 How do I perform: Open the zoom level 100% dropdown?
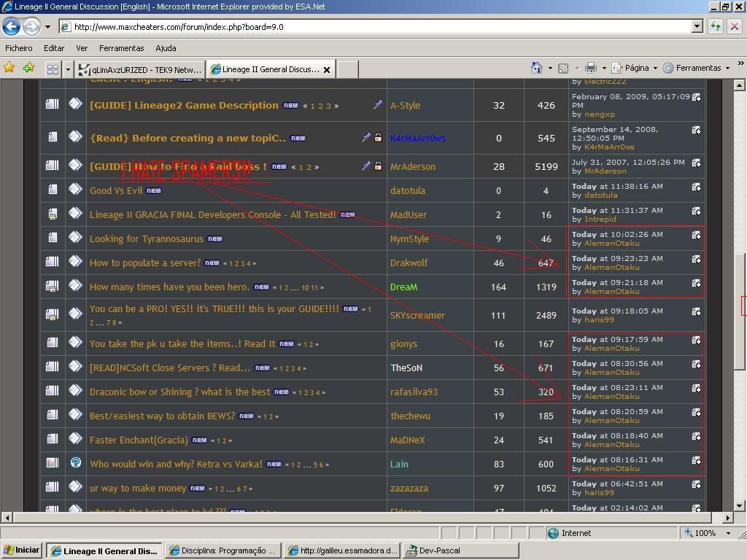tap(727, 533)
